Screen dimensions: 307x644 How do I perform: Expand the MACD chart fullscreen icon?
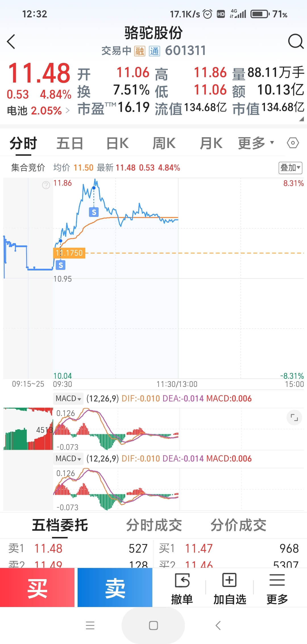[294, 418]
